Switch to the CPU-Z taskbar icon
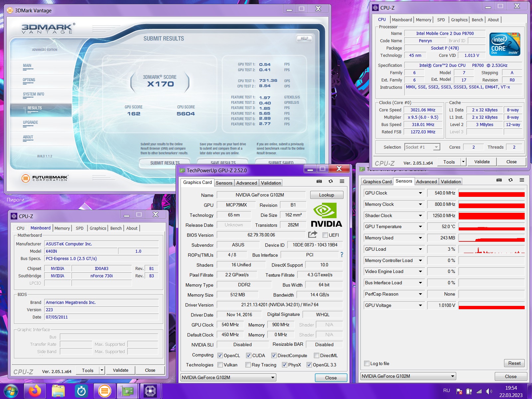The width and height of the screenshot is (532, 399). pos(150,391)
